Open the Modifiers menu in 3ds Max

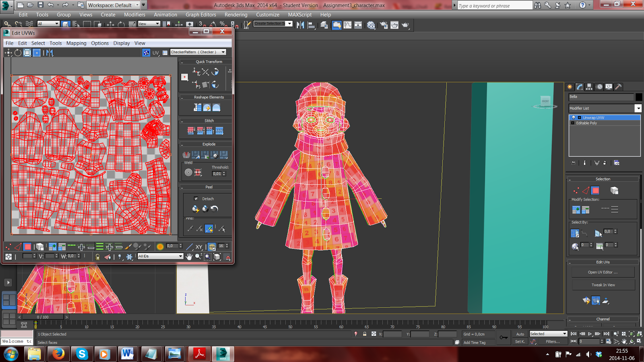(x=134, y=14)
